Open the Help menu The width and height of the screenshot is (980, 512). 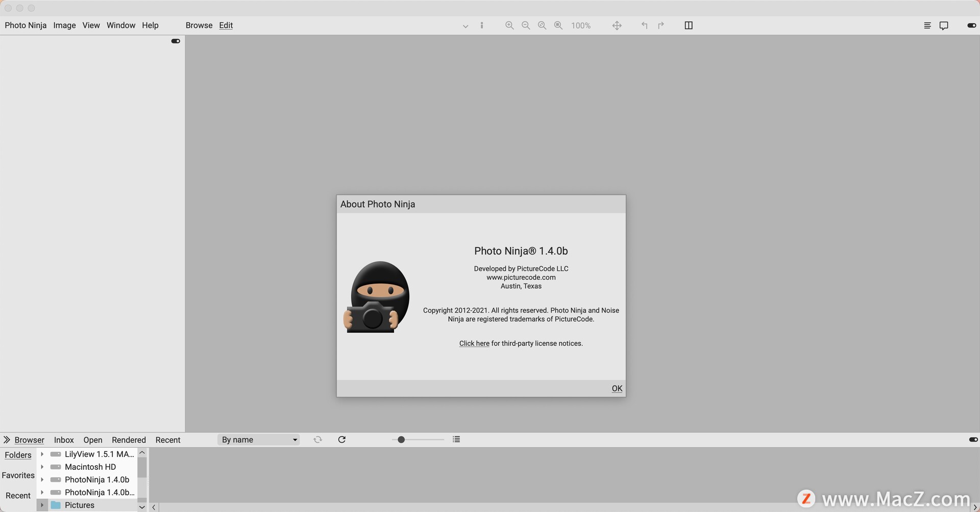coord(150,25)
